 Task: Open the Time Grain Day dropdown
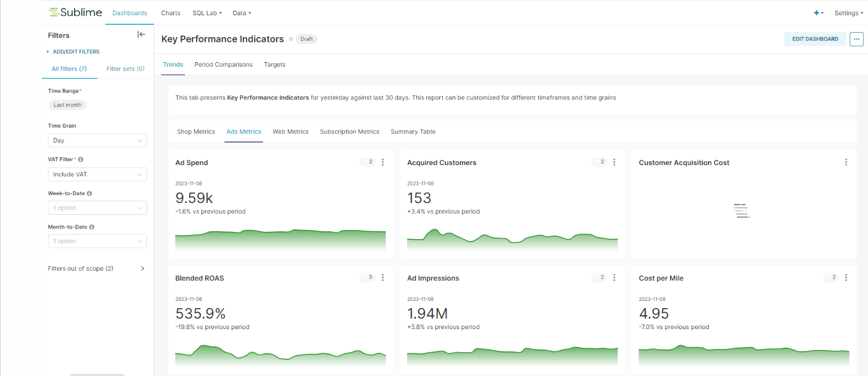pos(97,140)
